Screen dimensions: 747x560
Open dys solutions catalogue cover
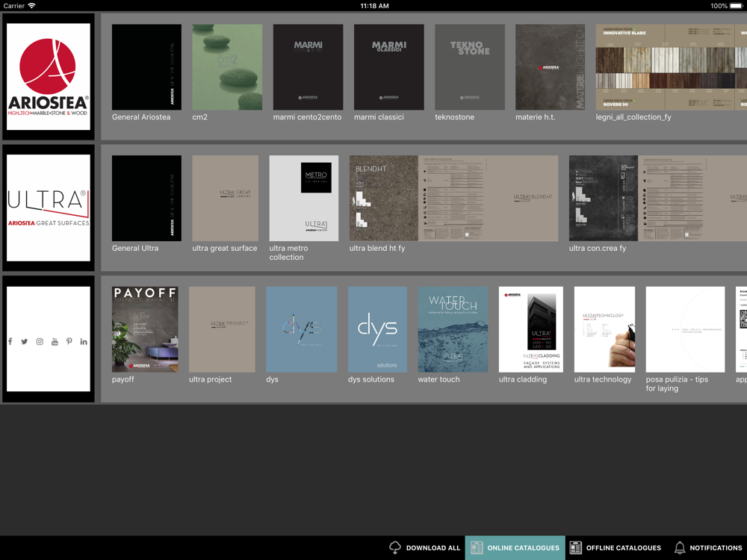(x=377, y=329)
